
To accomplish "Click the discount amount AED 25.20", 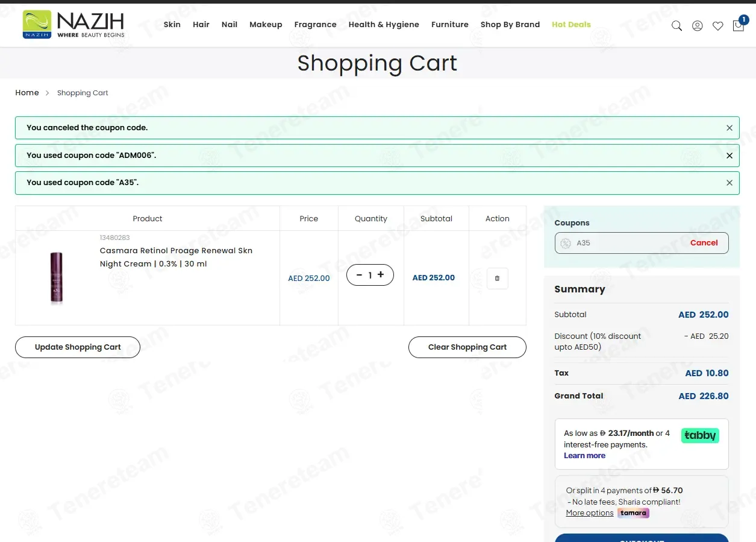I will point(706,336).
